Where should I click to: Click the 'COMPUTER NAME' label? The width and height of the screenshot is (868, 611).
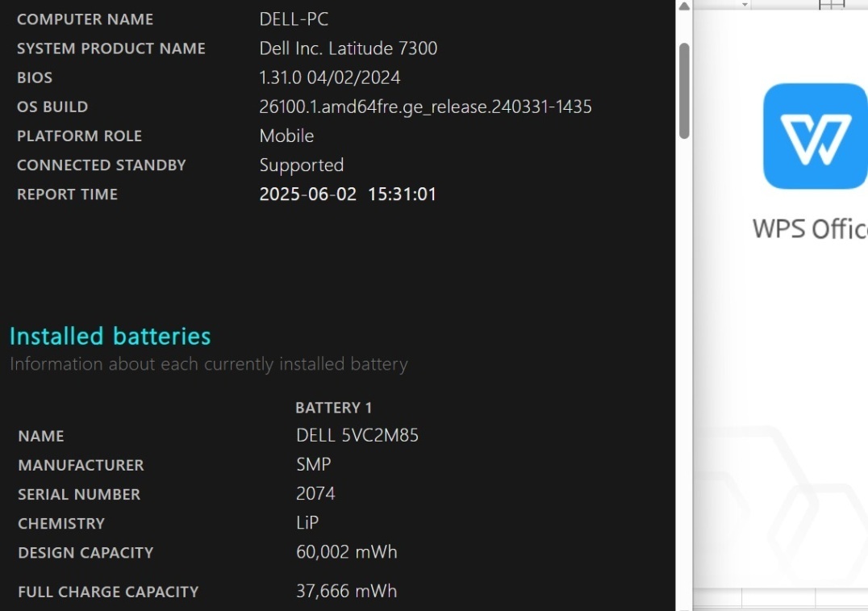85,19
